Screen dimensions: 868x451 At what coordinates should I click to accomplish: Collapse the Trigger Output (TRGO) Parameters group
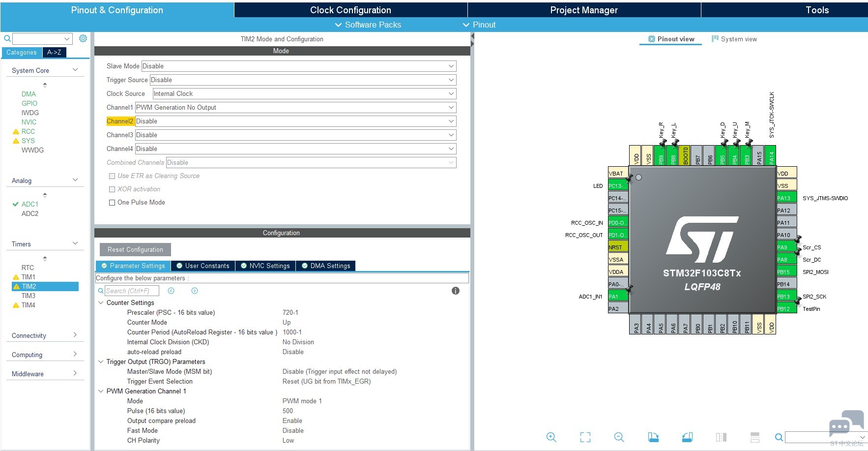(101, 362)
